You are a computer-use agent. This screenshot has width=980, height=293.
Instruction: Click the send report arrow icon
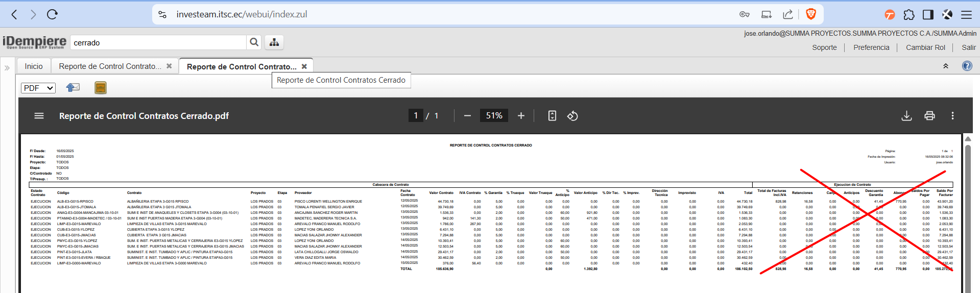coord(73,88)
